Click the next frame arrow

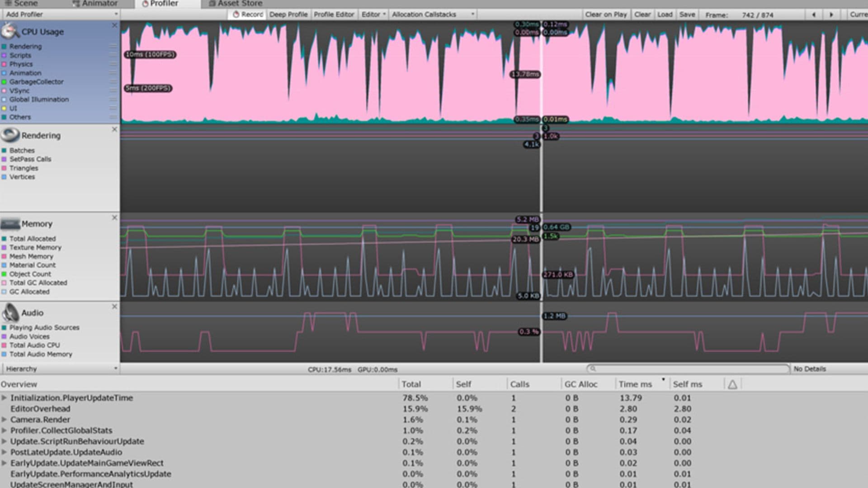832,14
